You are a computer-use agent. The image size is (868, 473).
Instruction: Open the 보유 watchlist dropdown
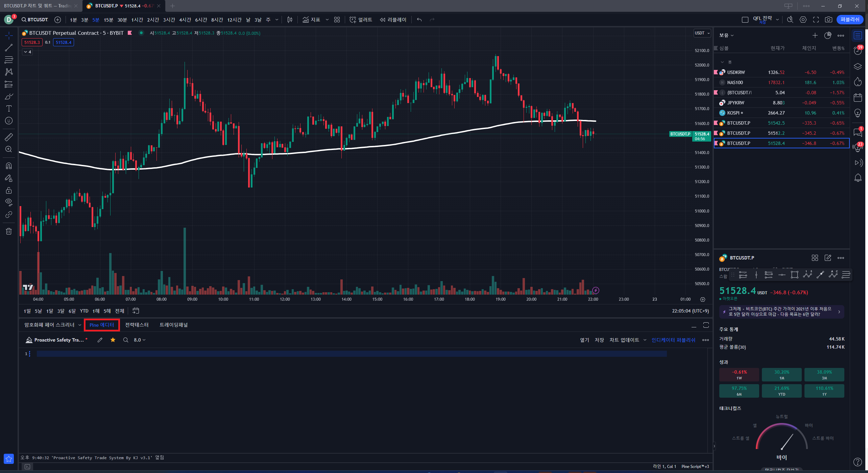pos(726,35)
